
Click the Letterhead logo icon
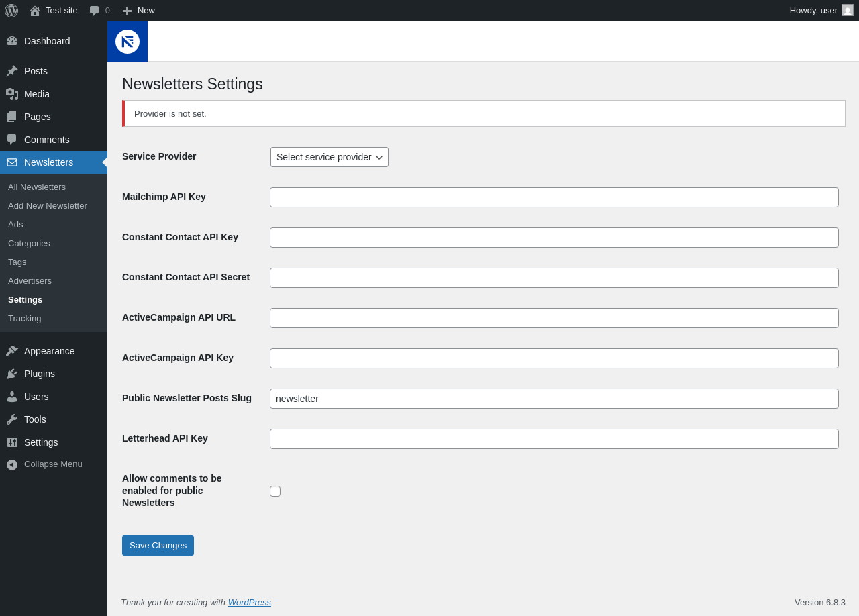(128, 42)
